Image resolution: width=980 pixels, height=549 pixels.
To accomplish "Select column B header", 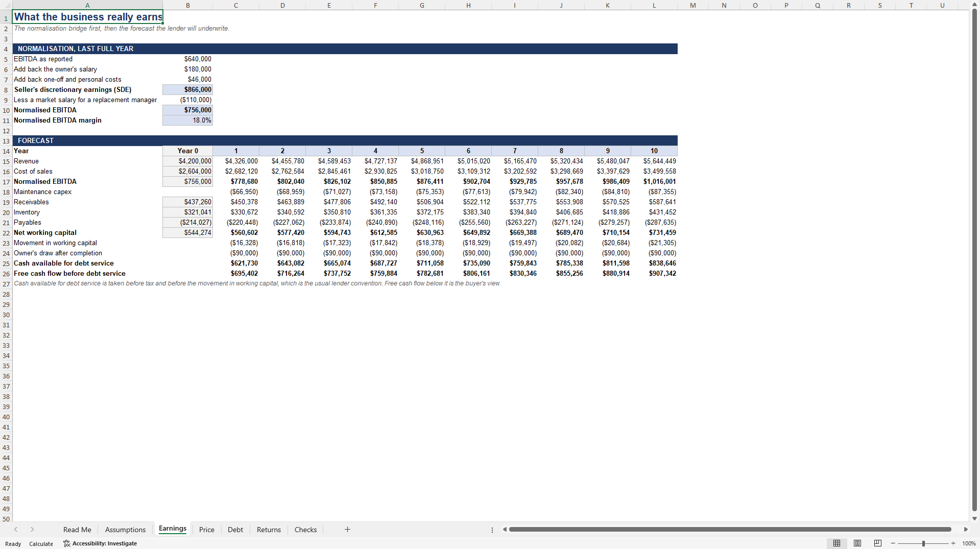I will [x=188, y=5].
